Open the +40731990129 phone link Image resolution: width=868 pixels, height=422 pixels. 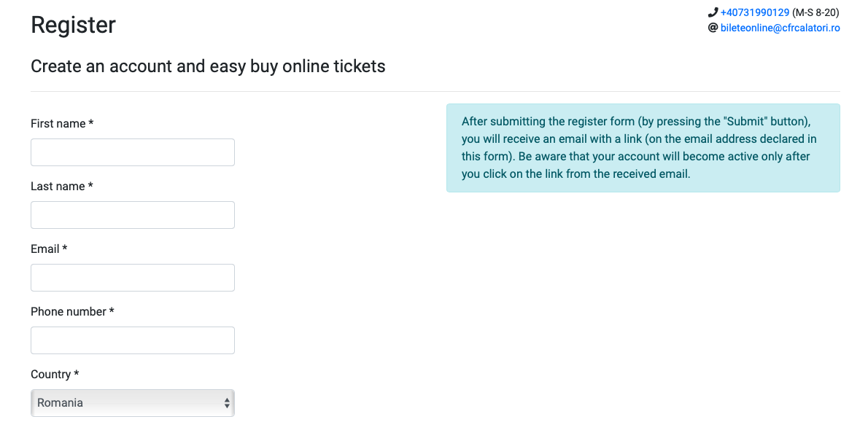(755, 12)
